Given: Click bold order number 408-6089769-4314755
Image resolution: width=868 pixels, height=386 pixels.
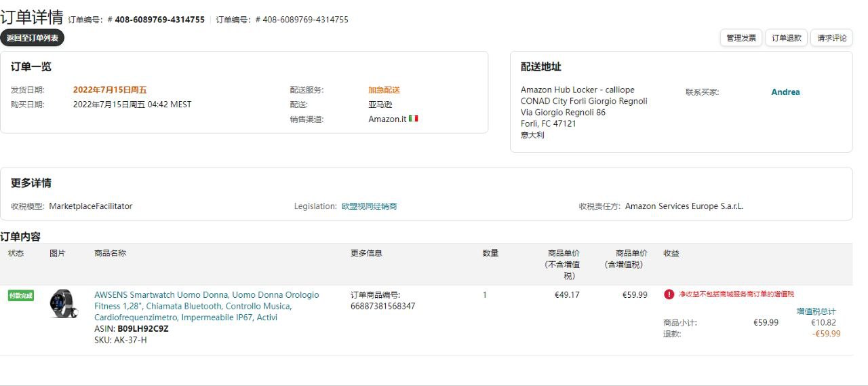Looking at the screenshot, I should pyautogui.click(x=159, y=20).
